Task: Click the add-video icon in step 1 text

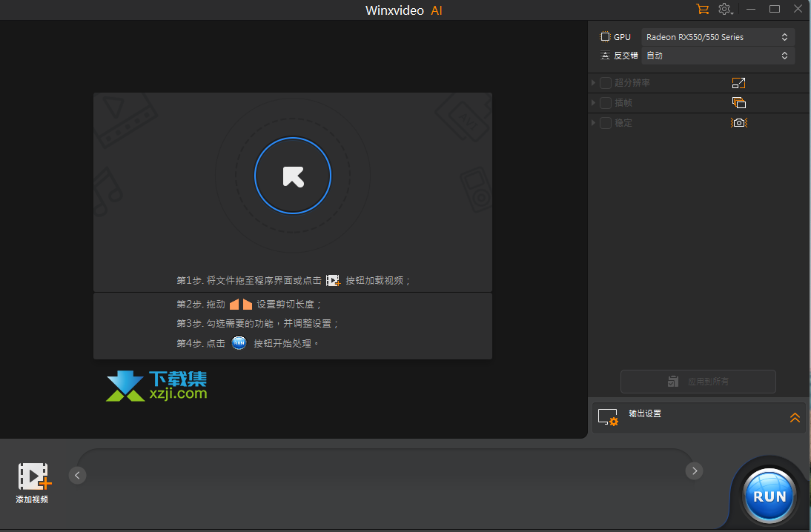Action: [x=333, y=280]
